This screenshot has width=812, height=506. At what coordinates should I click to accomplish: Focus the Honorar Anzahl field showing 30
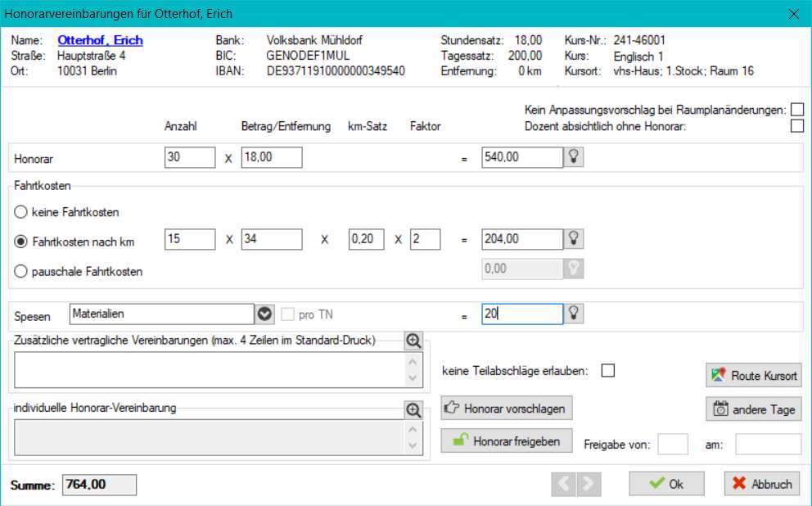(x=190, y=157)
